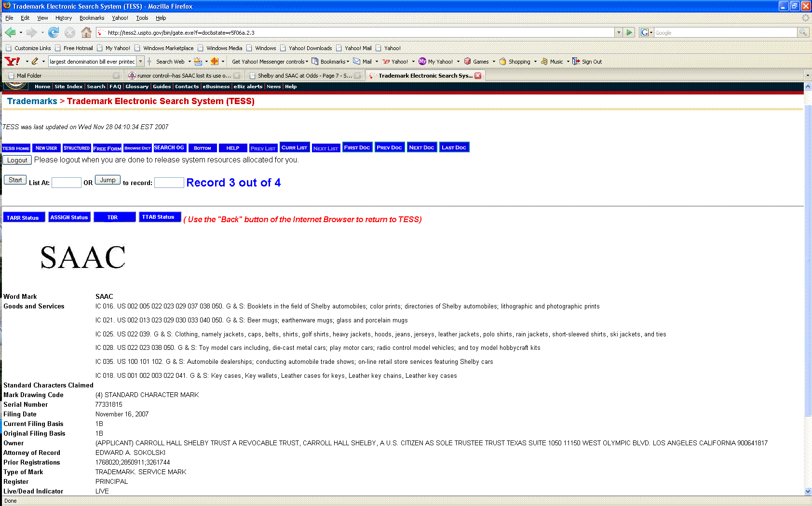
Task: Switch to the Shelby and SAAC at Odds tab
Action: coord(304,76)
